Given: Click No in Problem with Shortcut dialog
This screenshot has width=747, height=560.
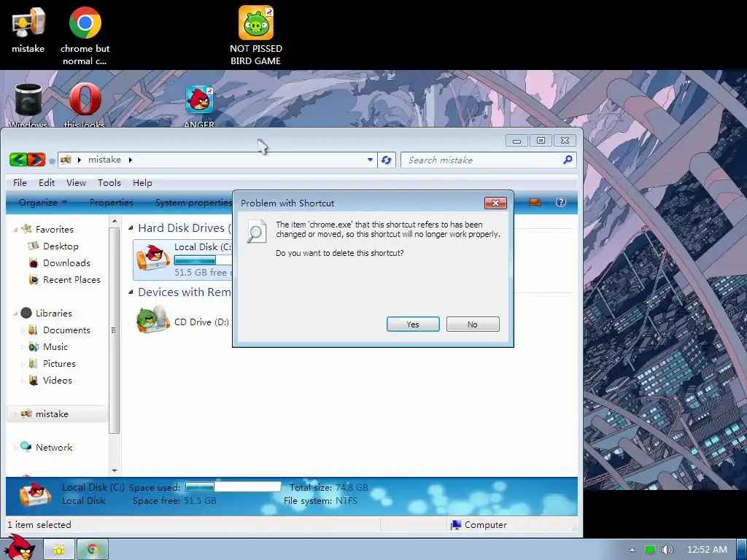Looking at the screenshot, I should click(473, 324).
